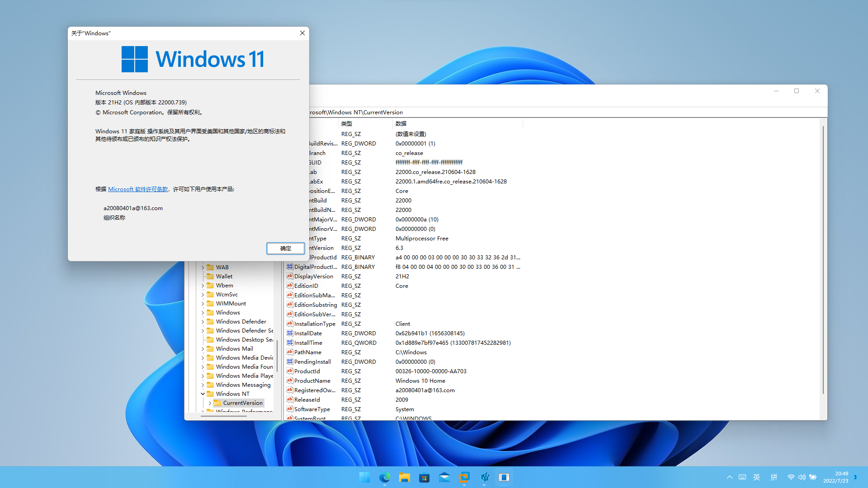Viewport: 868px width, 488px height.
Task: Expand the WcmSvc registry key
Action: 203,295
